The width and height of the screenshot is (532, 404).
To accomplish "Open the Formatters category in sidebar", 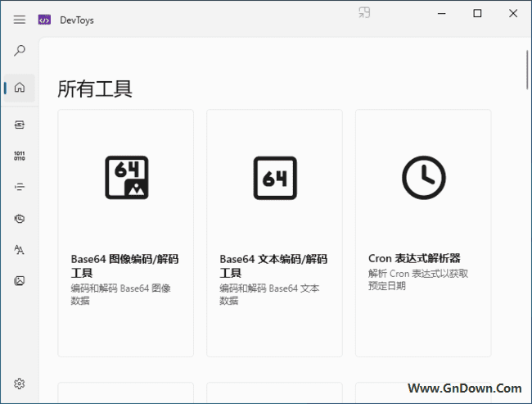I will [x=20, y=187].
